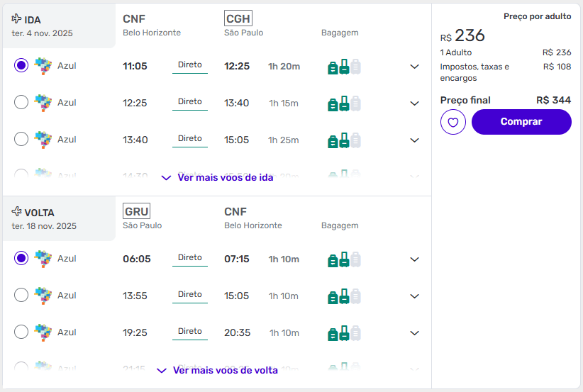Click baggage icons for 11:05 outbound flight
Viewport: 583px width, 392px height.
[x=344, y=67]
